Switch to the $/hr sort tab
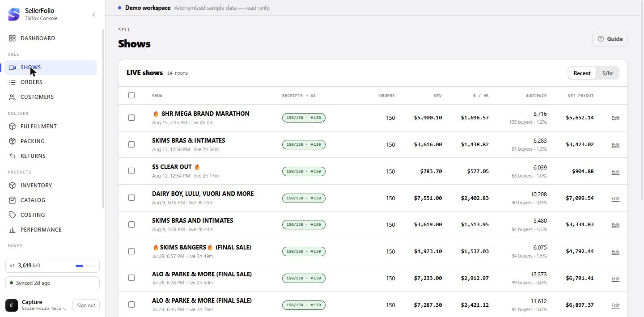 click(x=607, y=73)
